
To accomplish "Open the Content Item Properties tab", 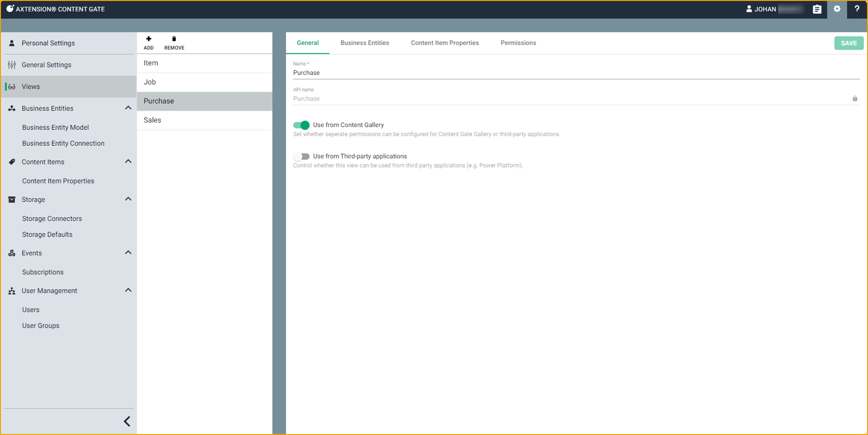I will coord(445,43).
